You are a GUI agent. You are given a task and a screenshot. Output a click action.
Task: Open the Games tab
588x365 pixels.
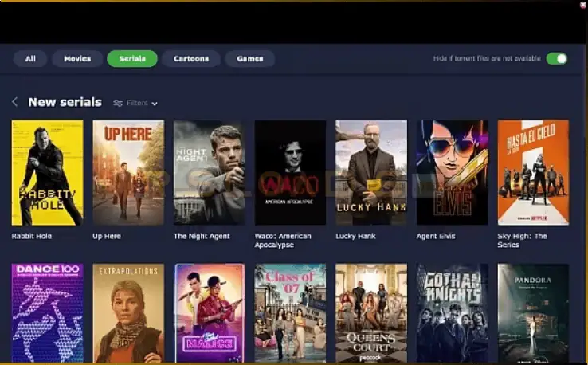tap(250, 58)
